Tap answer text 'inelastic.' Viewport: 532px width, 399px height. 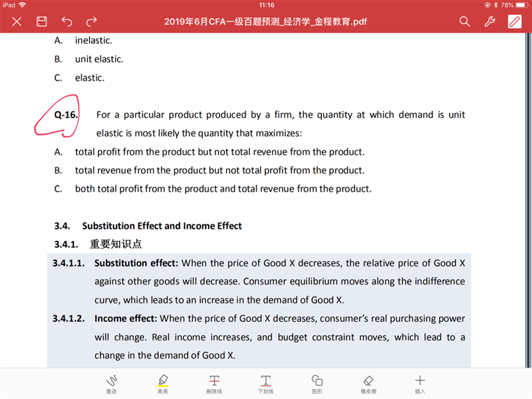tap(94, 41)
